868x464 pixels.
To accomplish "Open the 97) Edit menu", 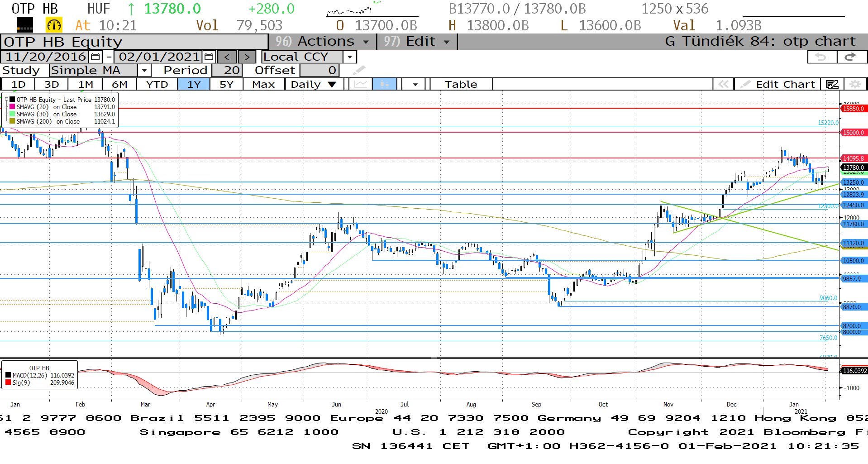I will (x=416, y=41).
